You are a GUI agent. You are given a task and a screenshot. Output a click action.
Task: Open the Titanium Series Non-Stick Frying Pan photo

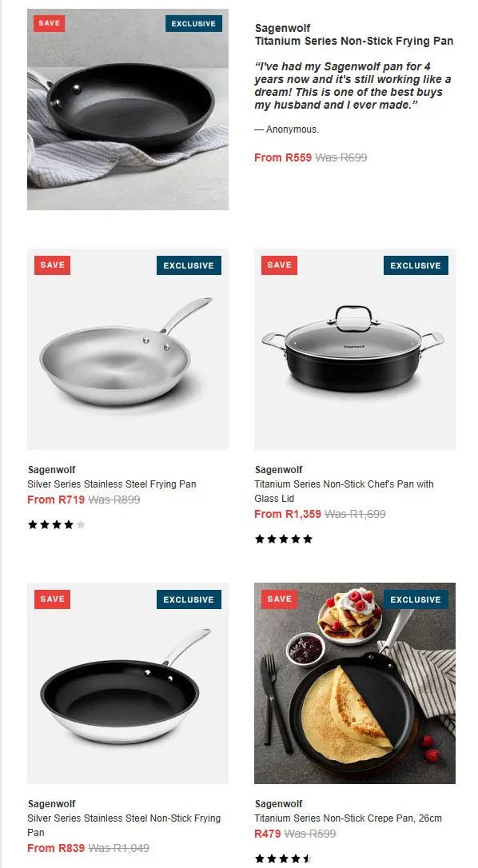128,109
